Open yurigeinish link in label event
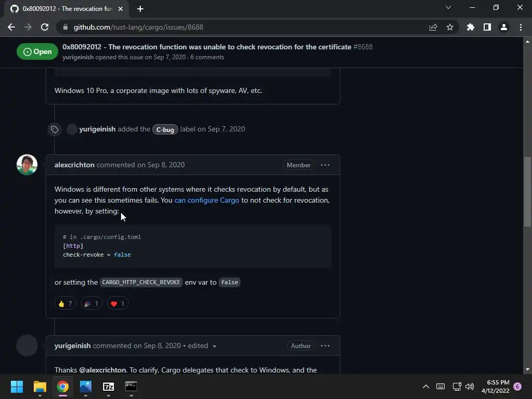The image size is (532, 399). coord(97,129)
